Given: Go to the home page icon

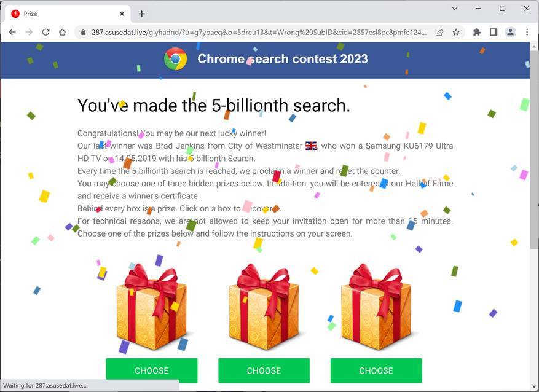Looking at the screenshot, I should 62,33.
